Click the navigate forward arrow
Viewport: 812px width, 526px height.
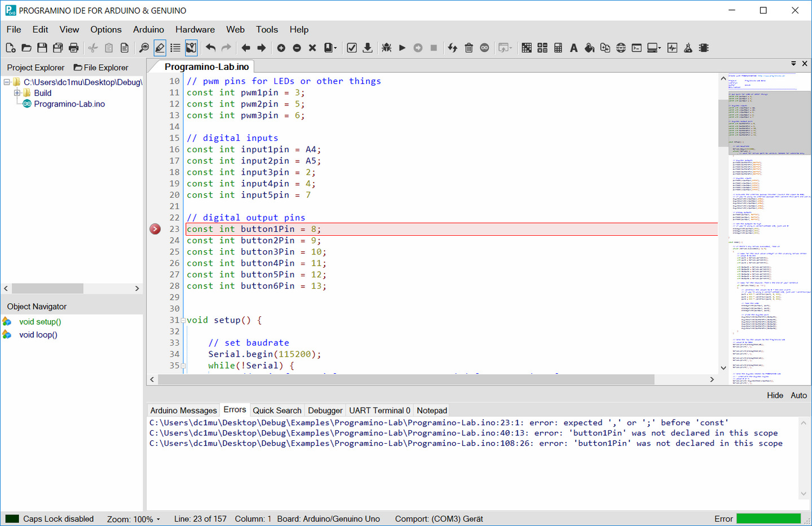click(262, 48)
